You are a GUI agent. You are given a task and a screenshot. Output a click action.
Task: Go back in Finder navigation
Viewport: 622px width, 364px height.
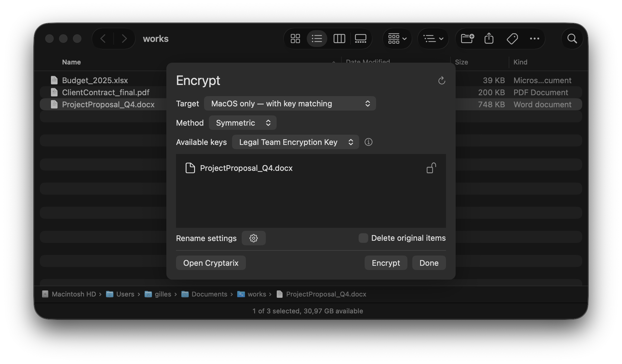[103, 39]
